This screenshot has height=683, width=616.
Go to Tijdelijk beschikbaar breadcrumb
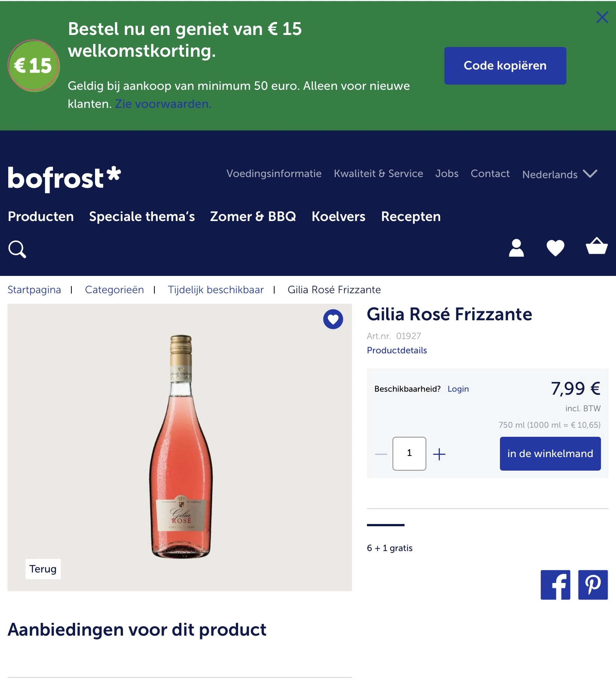tap(216, 290)
